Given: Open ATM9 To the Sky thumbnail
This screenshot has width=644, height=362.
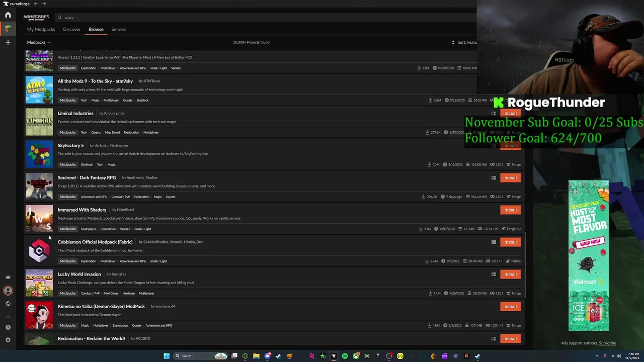Looking at the screenshot, I should point(39,90).
